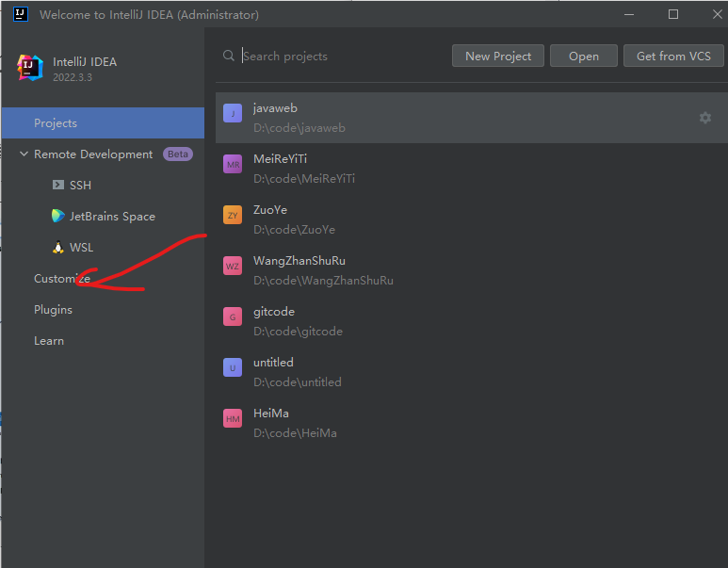728x568 pixels.
Task: Open the WangZhanShuRu project
Action: pos(472,270)
